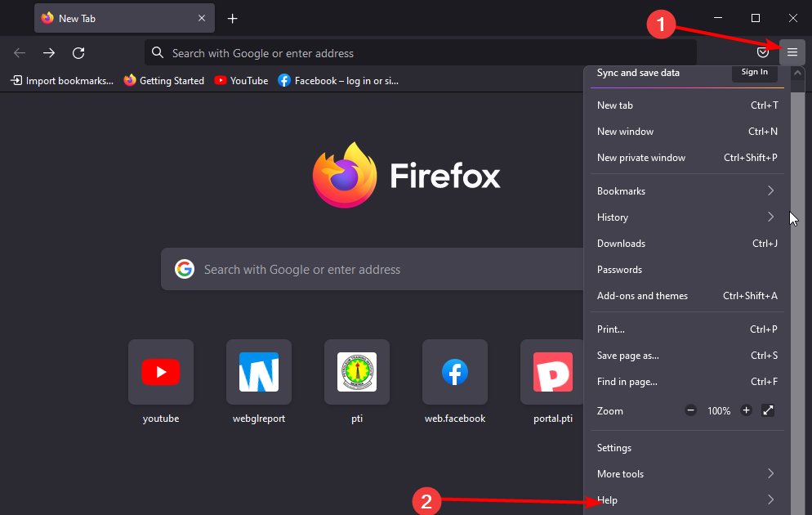
Task: Click the Import bookmarks sidebar icon
Action: tap(16, 80)
